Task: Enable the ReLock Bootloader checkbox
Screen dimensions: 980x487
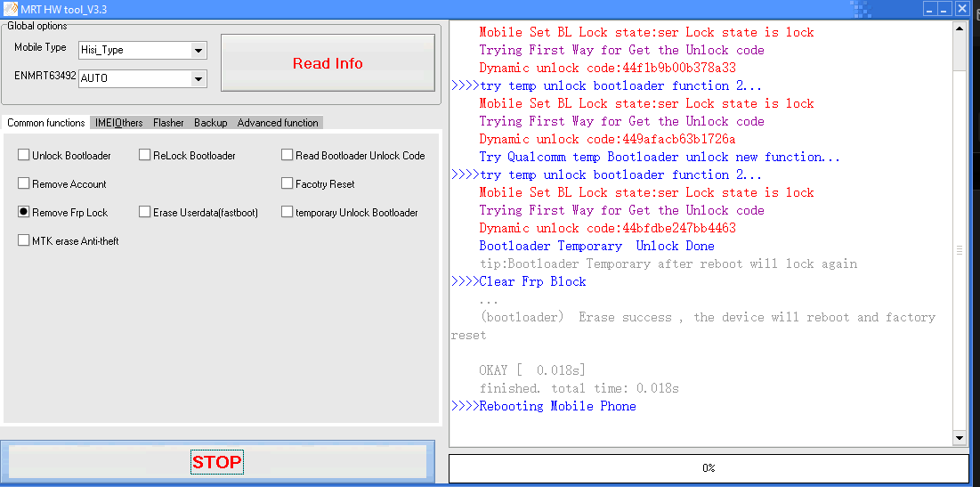Action: [144, 155]
